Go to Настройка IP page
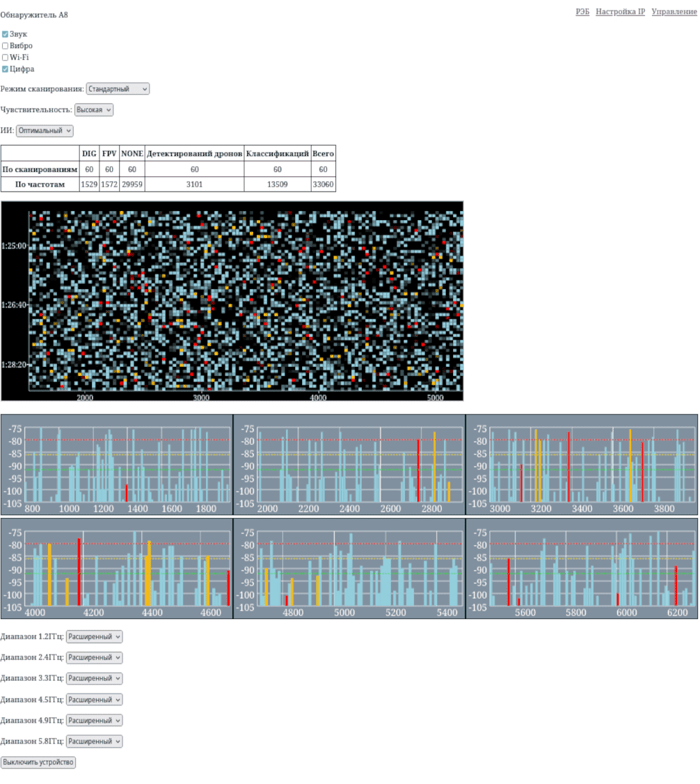The height and width of the screenshot is (784, 700). pos(620,12)
